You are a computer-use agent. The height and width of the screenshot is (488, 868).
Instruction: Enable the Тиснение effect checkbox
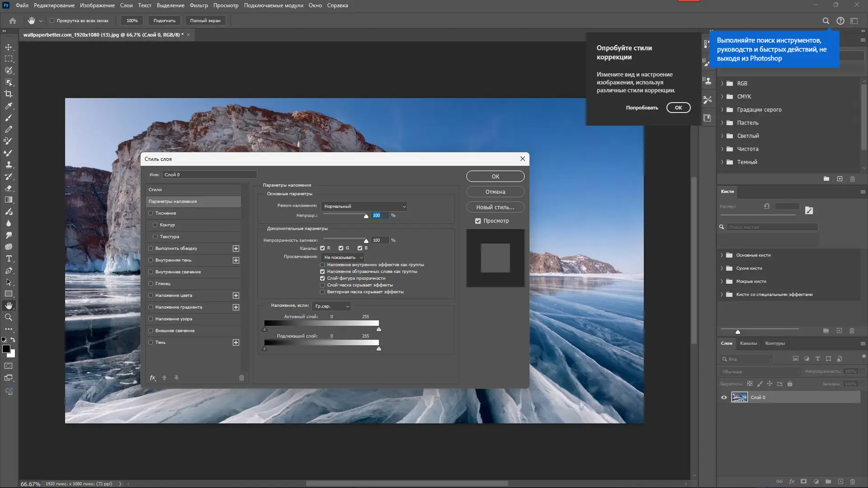(x=151, y=213)
